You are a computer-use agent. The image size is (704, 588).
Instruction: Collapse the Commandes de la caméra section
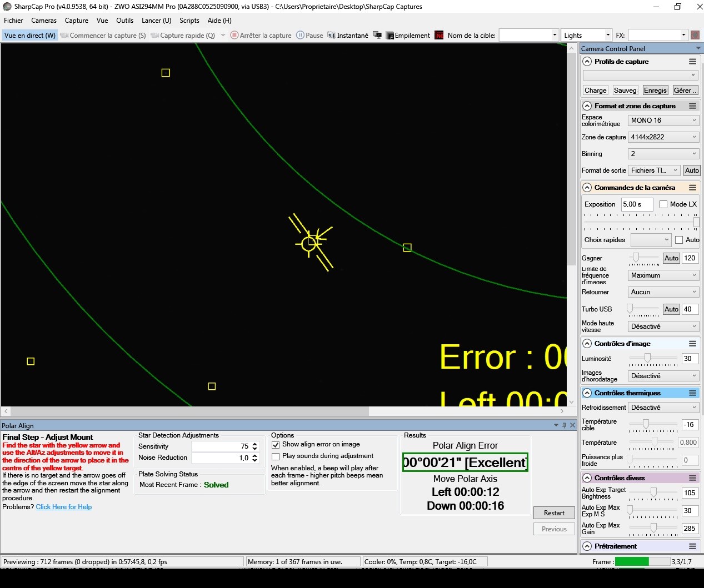587,188
